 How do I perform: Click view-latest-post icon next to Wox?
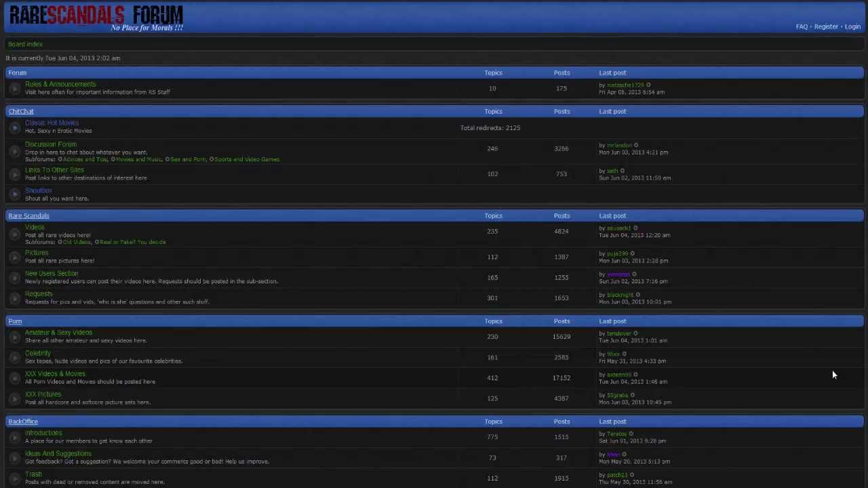tap(625, 354)
